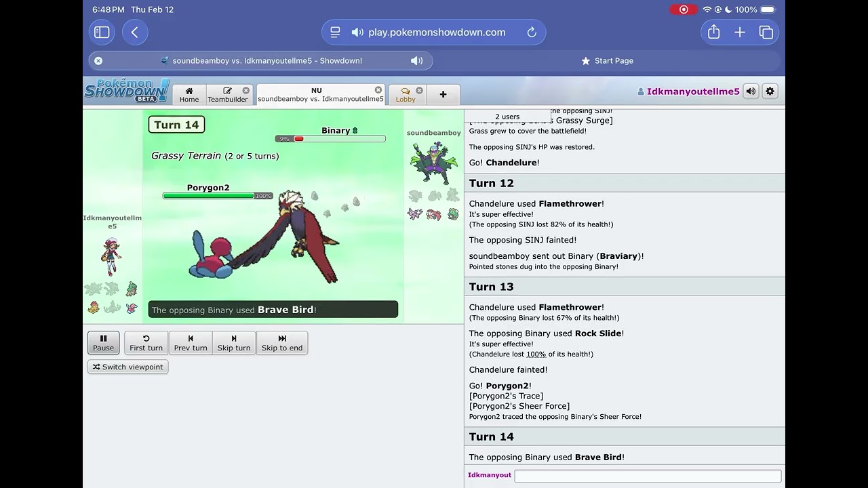This screenshot has height=488, width=868.
Task: Click "[Porygon2's Trace]" log line
Action: 506,396
